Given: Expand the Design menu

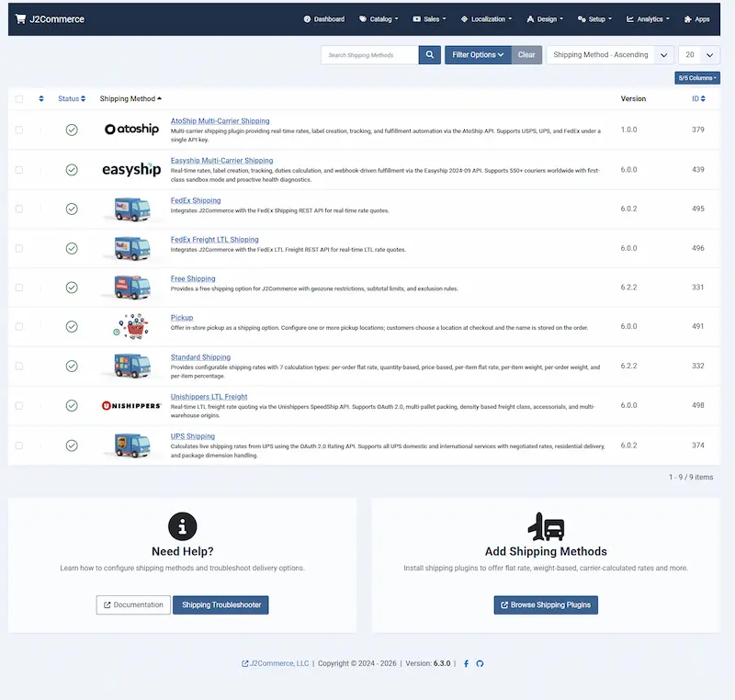Looking at the screenshot, I should pos(545,19).
